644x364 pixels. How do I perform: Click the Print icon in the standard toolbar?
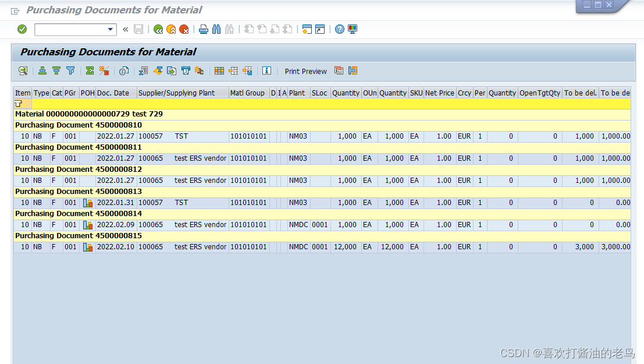(x=203, y=29)
